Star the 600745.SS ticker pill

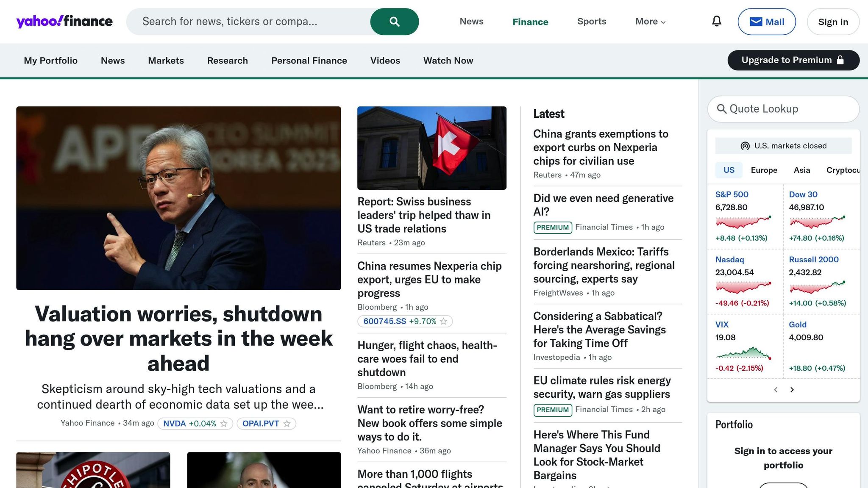pyautogui.click(x=444, y=321)
